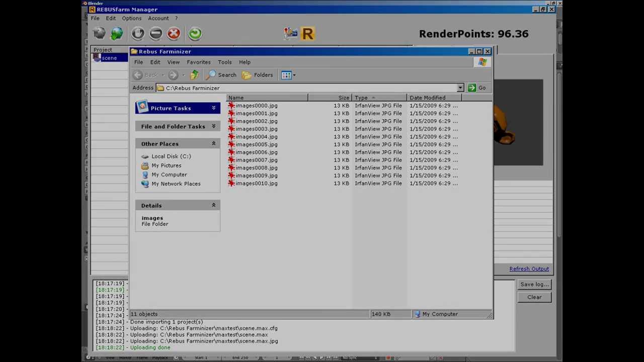This screenshot has width=644, height=362.
Task: Expand the File and Folder Tasks panel
Action: [213, 126]
